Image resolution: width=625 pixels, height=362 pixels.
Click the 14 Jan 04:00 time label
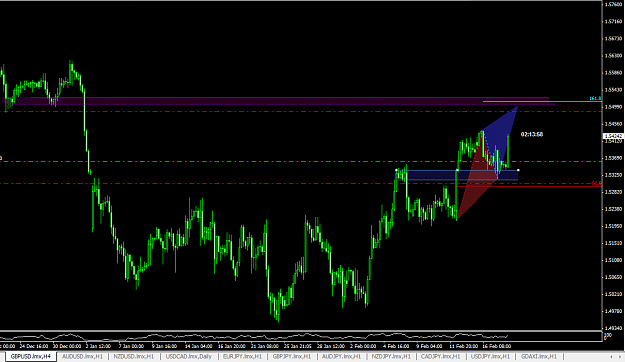click(x=198, y=346)
